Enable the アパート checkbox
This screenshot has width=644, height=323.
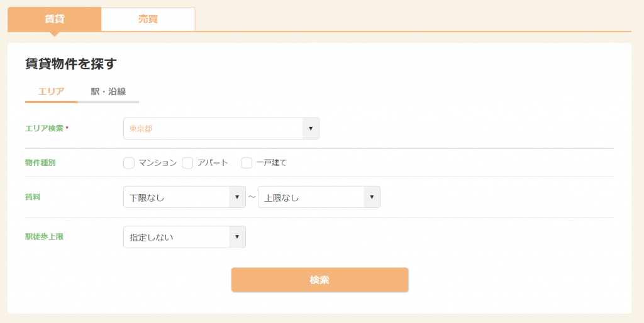point(187,163)
